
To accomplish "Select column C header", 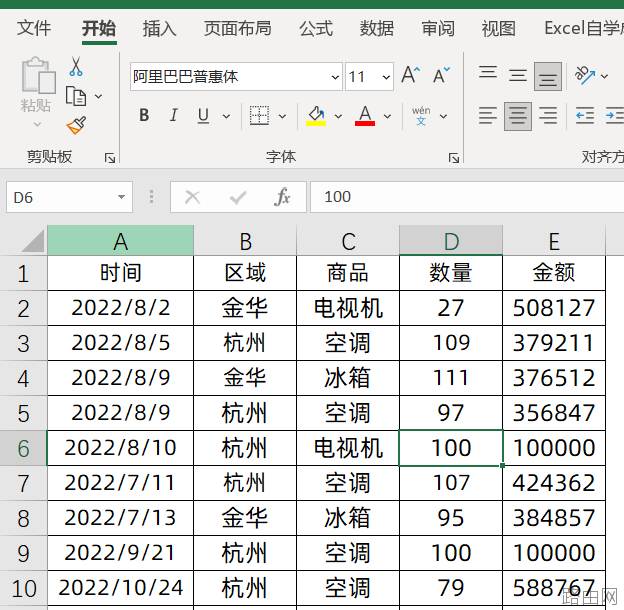I will click(x=348, y=240).
